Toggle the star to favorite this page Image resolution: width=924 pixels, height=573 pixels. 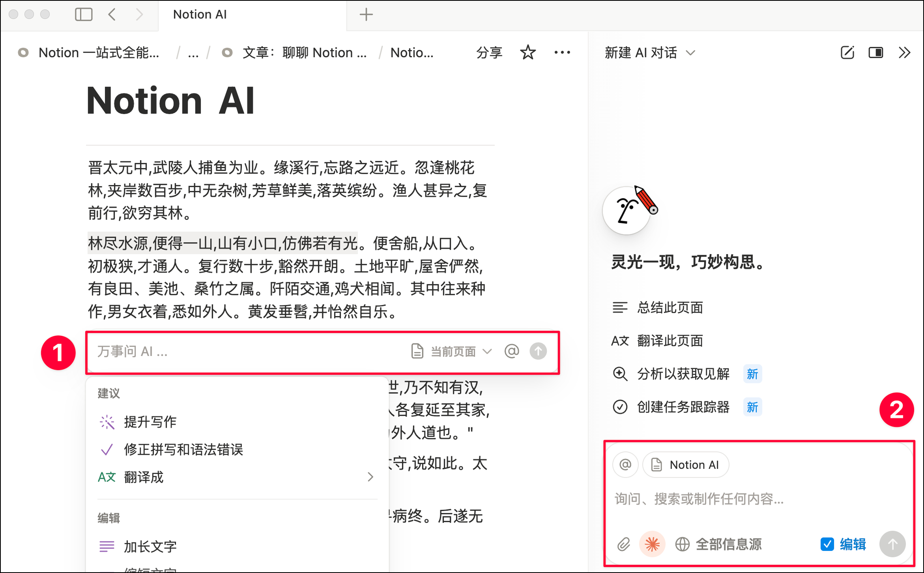(527, 52)
